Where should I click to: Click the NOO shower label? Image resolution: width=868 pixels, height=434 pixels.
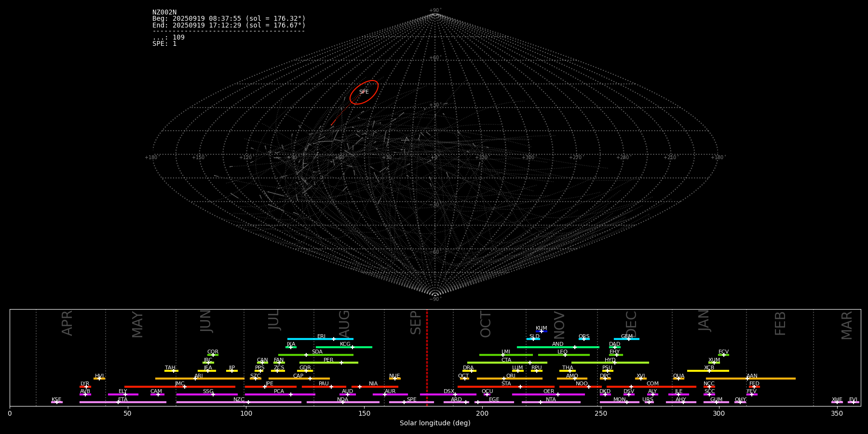(582, 384)
